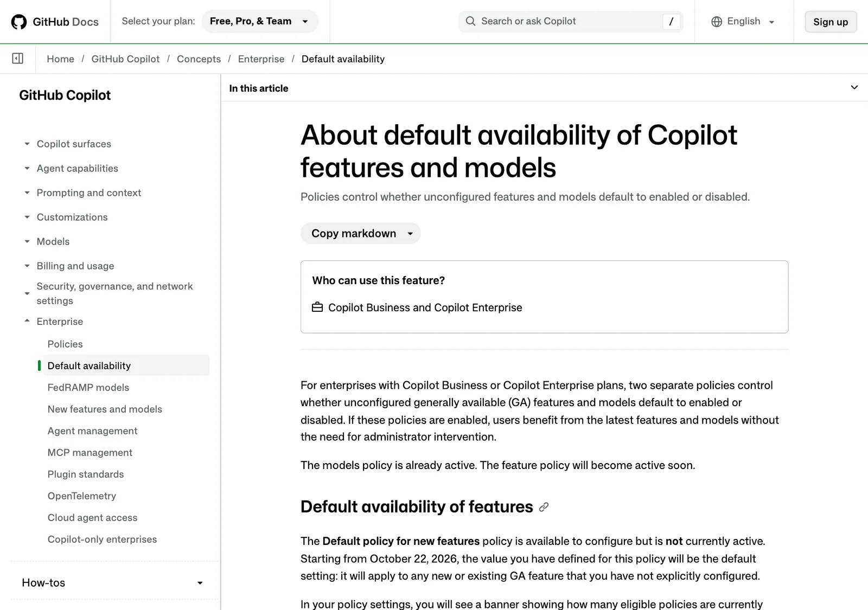
Task: Focus the Search or ask Copilot field
Action: [x=571, y=22]
